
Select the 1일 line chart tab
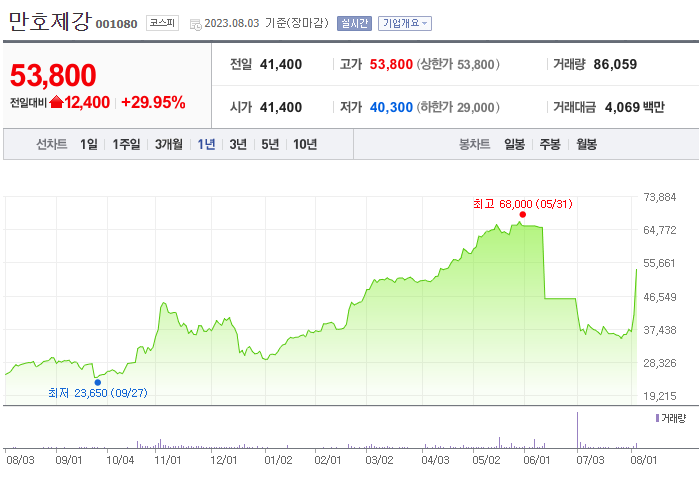[89, 144]
